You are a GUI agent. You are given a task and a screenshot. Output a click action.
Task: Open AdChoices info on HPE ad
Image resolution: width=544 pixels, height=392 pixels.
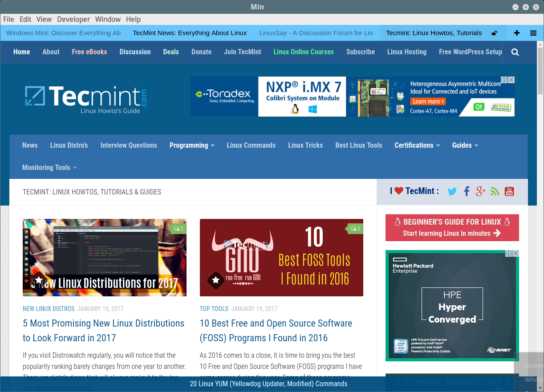(x=509, y=253)
